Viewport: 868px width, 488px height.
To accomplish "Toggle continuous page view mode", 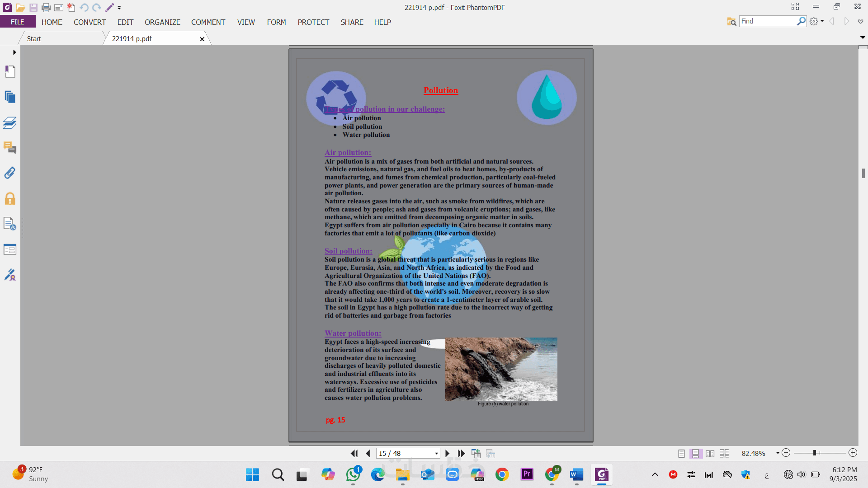I will (x=695, y=453).
